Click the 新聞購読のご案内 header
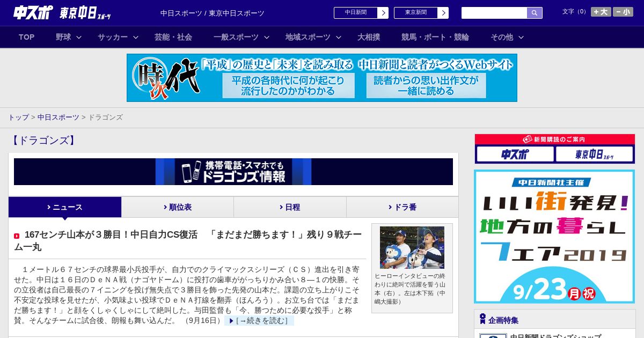Viewport: 644px width, 338px height. coord(554,139)
